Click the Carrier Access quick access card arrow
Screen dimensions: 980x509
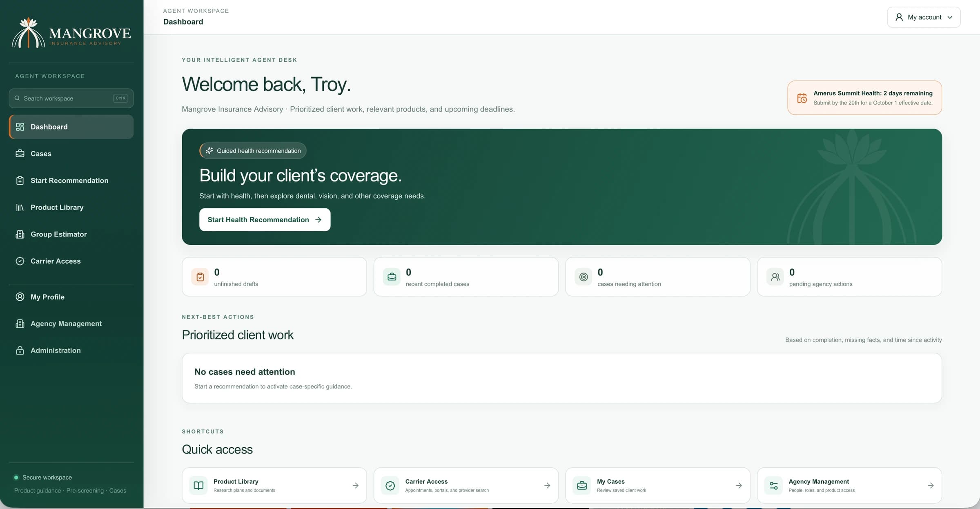[547, 485]
